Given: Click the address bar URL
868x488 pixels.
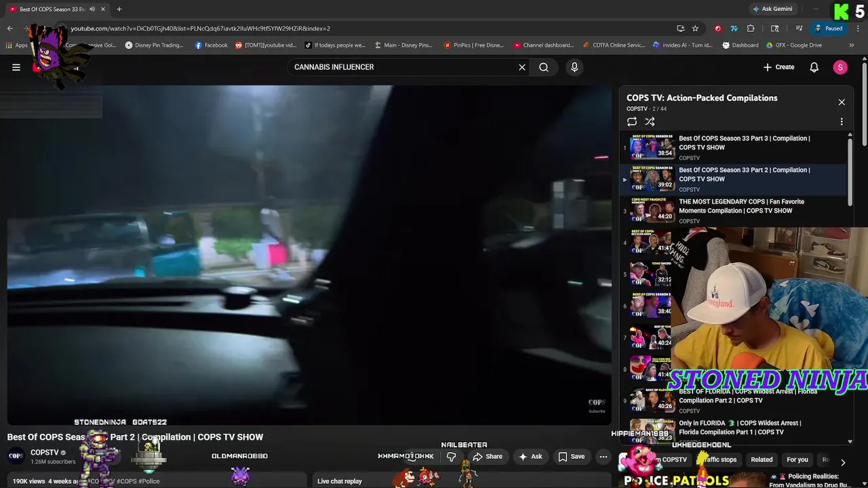Looking at the screenshot, I should (x=201, y=28).
